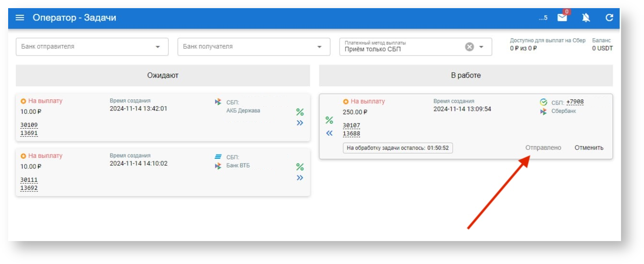Take АКБ Держава task with double arrow

point(300,123)
